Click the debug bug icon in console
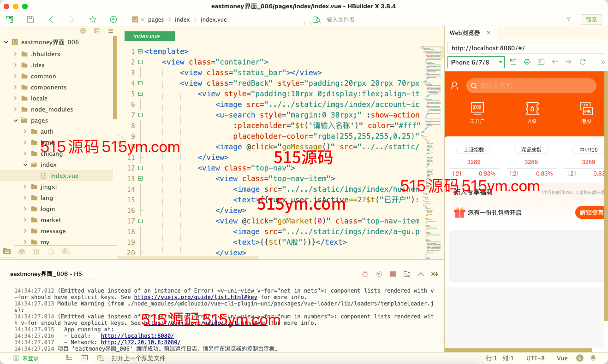This screenshot has width=608, height=364. point(365,274)
